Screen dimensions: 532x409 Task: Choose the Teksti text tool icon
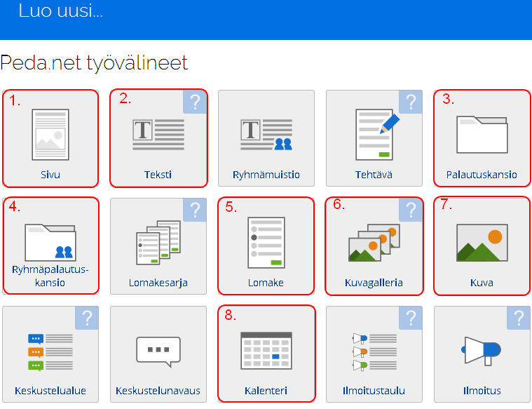click(158, 135)
